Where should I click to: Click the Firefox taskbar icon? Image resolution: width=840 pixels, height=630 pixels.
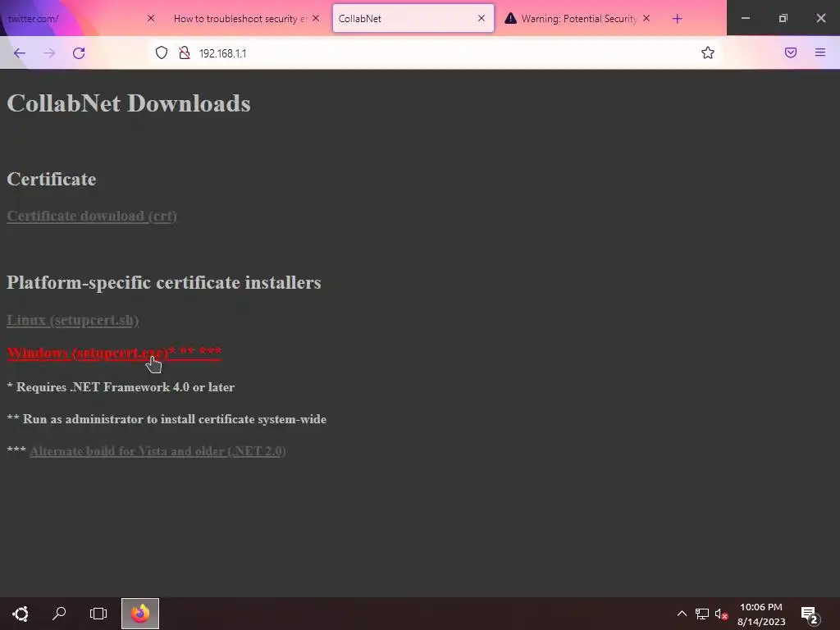139,614
